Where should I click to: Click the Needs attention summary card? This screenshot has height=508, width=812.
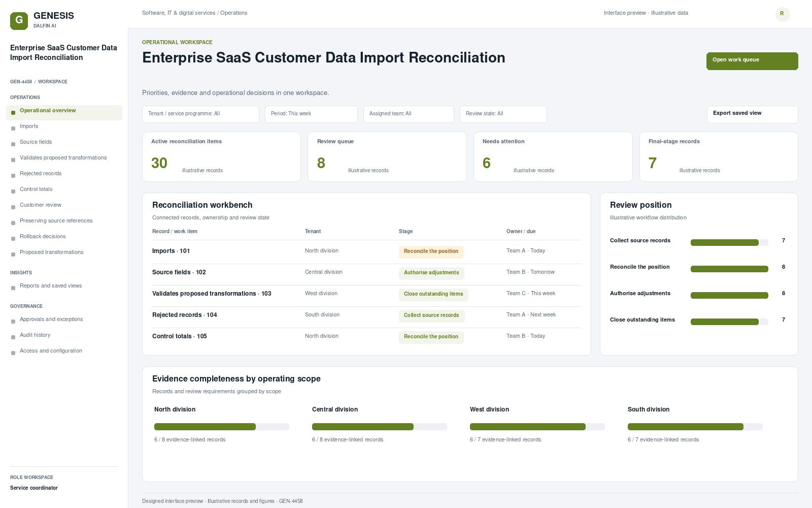553,157
